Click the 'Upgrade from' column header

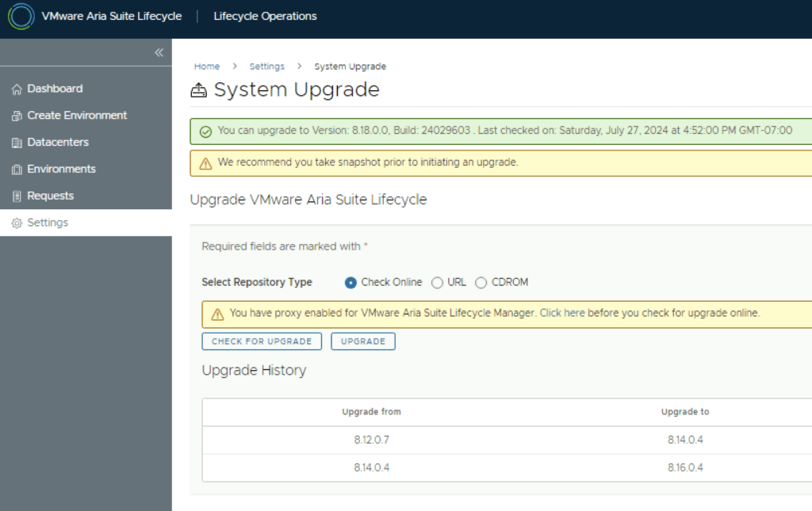pyautogui.click(x=371, y=412)
